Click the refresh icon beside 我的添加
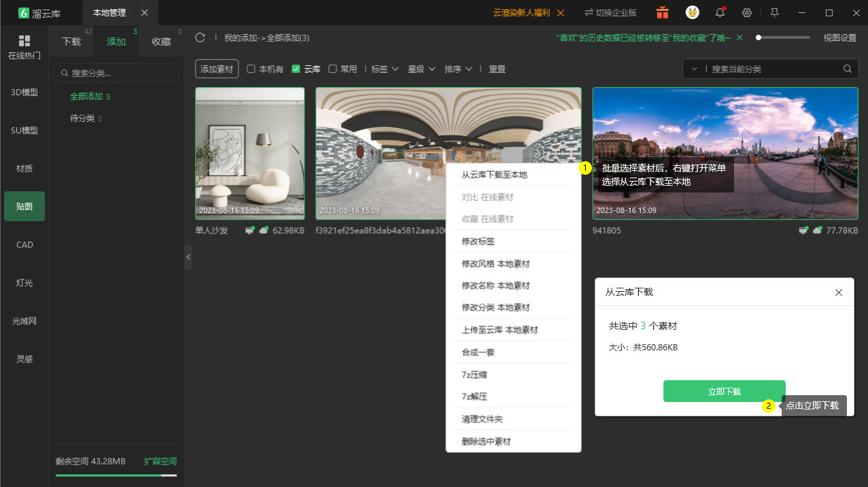This screenshot has height=487, width=868. pyautogui.click(x=200, y=37)
